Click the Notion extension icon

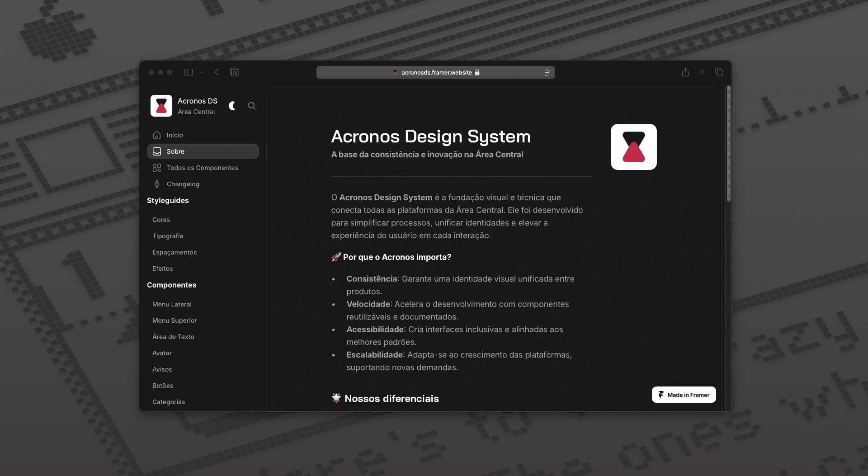pyautogui.click(x=234, y=72)
